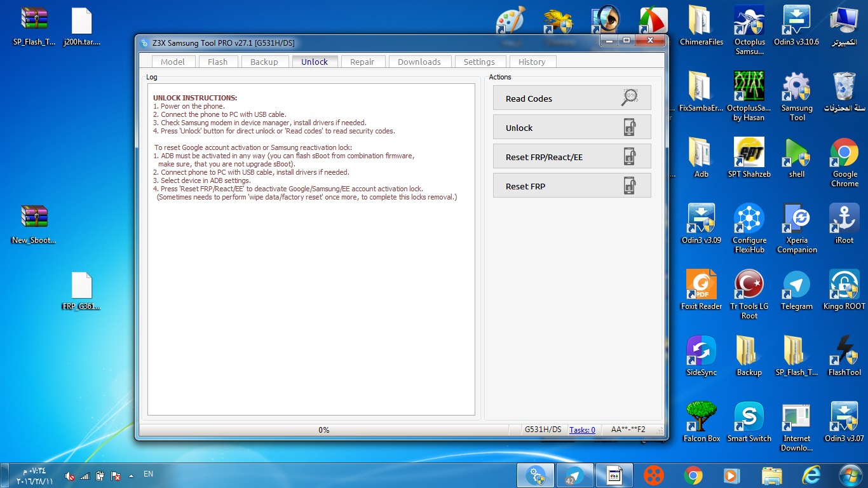View the History tab
The width and height of the screenshot is (868, 488).
click(x=532, y=62)
